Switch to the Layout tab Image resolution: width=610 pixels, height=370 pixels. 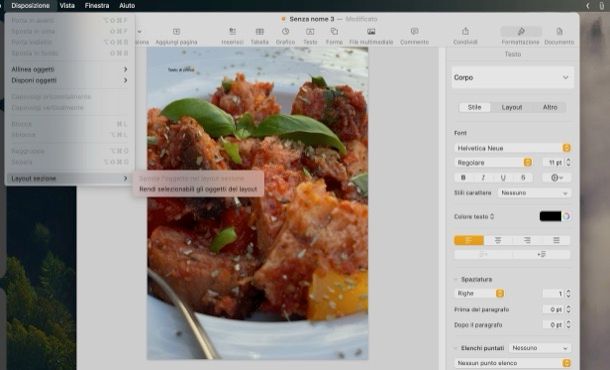(512, 107)
